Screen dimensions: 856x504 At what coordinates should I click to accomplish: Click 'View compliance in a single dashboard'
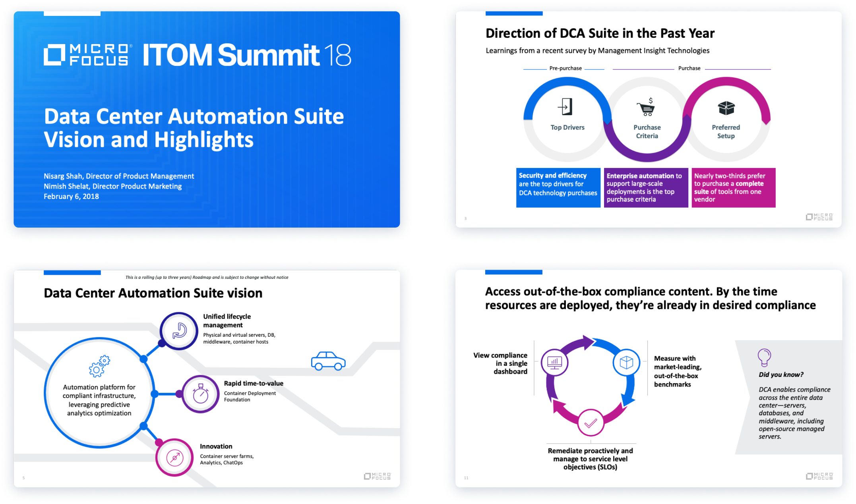pyautogui.click(x=500, y=363)
